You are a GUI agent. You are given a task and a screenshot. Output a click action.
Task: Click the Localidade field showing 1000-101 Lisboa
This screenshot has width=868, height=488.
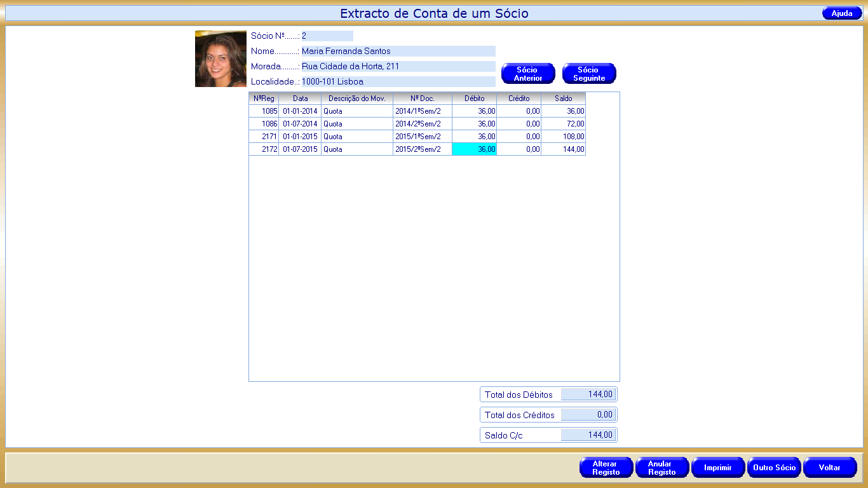pyautogui.click(x=397, y=82)
